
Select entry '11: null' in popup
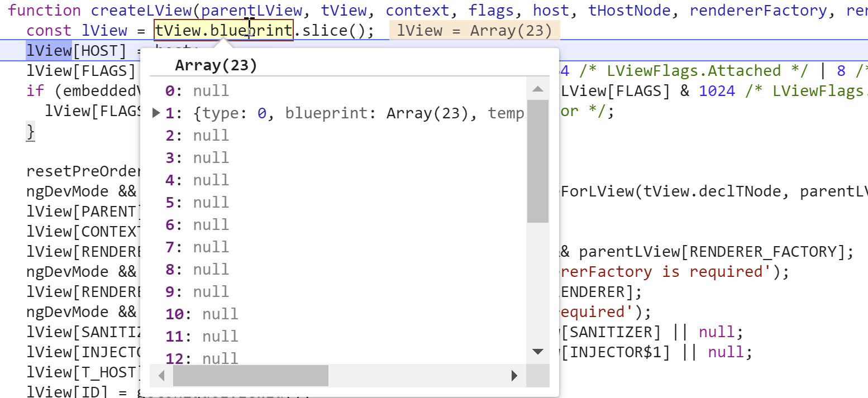tap(202, 337)
